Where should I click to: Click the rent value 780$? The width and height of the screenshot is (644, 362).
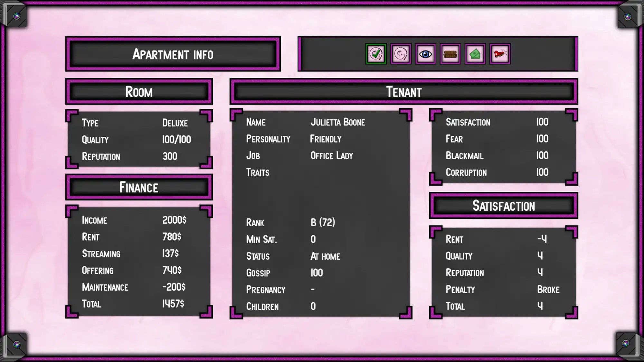click(172, 237)
